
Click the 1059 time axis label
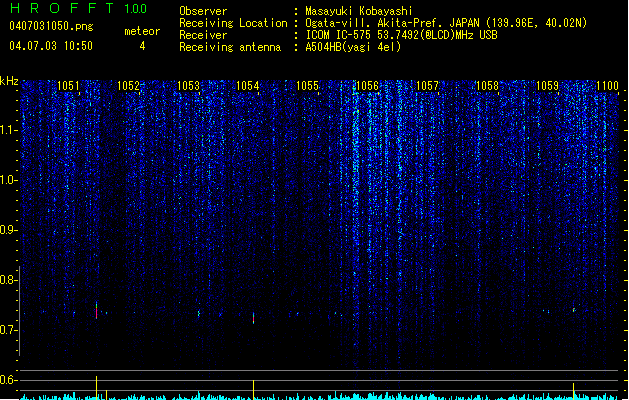point(547,86)
